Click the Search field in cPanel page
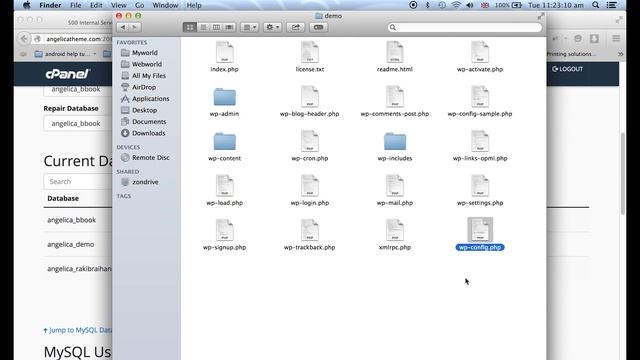640x360 pixels. click(x=78, y=182)
